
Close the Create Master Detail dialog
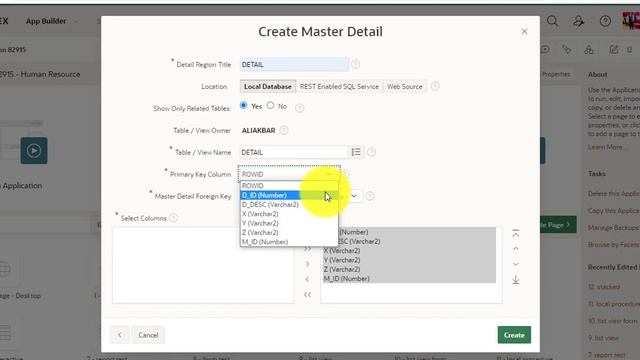[524, 31]
